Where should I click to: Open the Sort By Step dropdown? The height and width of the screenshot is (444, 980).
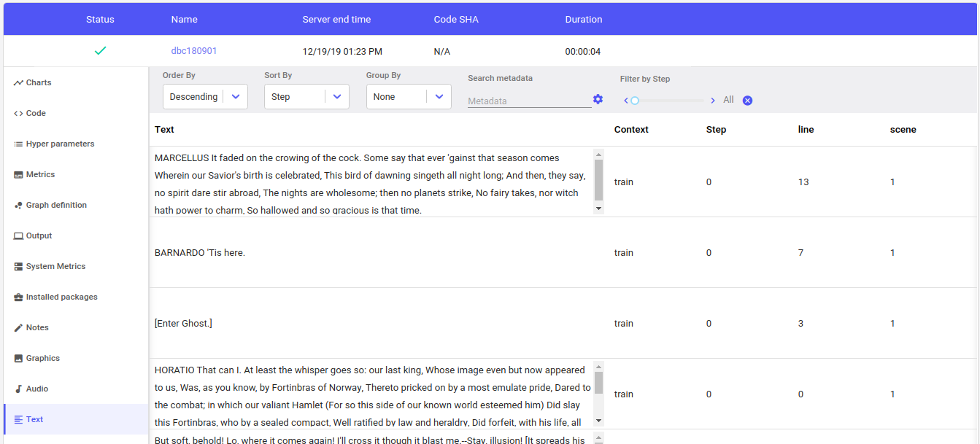tap(306, 96)
